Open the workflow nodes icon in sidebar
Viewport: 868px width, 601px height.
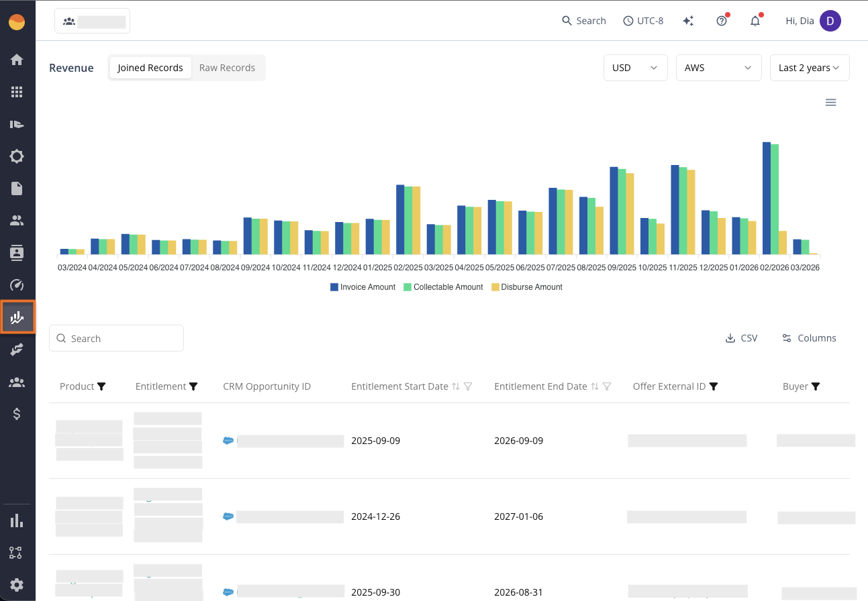point(17,553)
